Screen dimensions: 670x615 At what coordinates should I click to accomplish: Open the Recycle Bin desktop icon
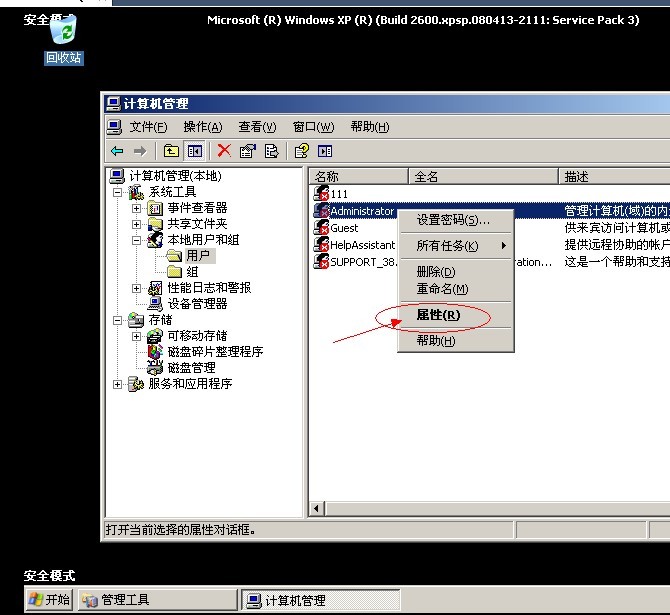click(64, 29)
